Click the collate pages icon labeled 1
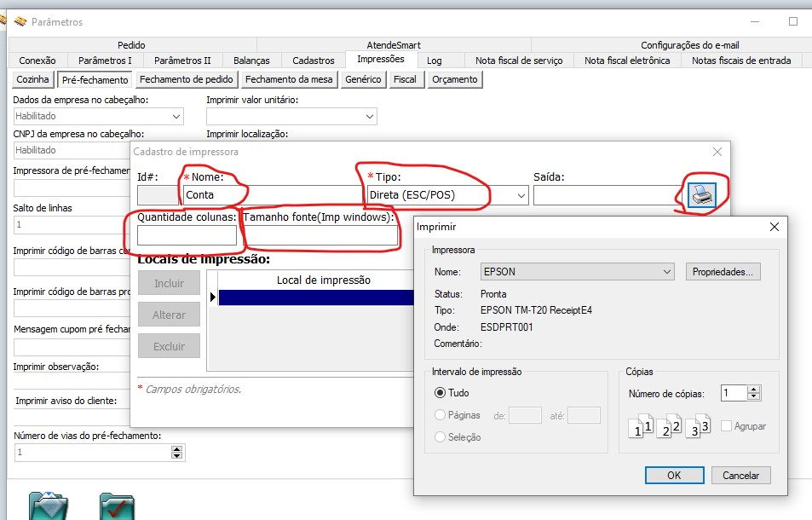Image resolution: width=812 pixels, height=520 pixels. pos(641,425)
